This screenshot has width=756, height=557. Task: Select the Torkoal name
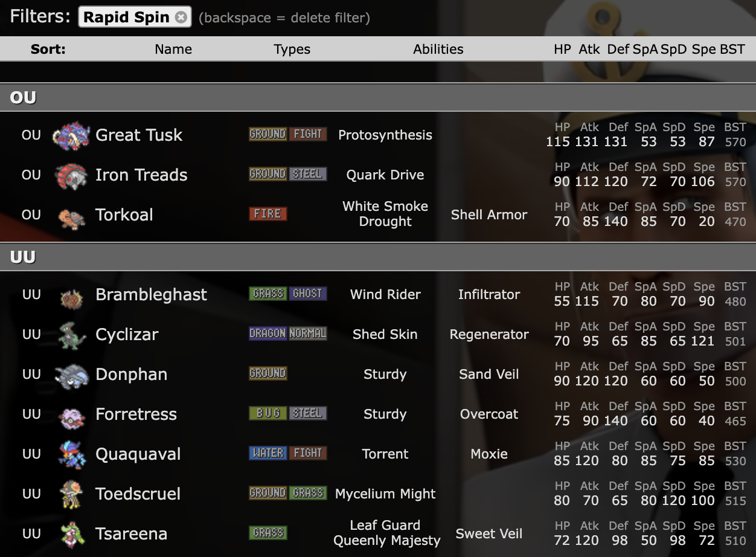coord(124,215)
